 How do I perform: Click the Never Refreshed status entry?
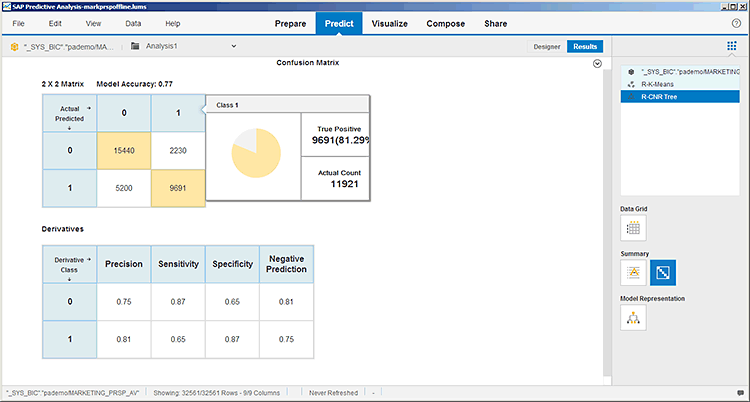[333, 393]
